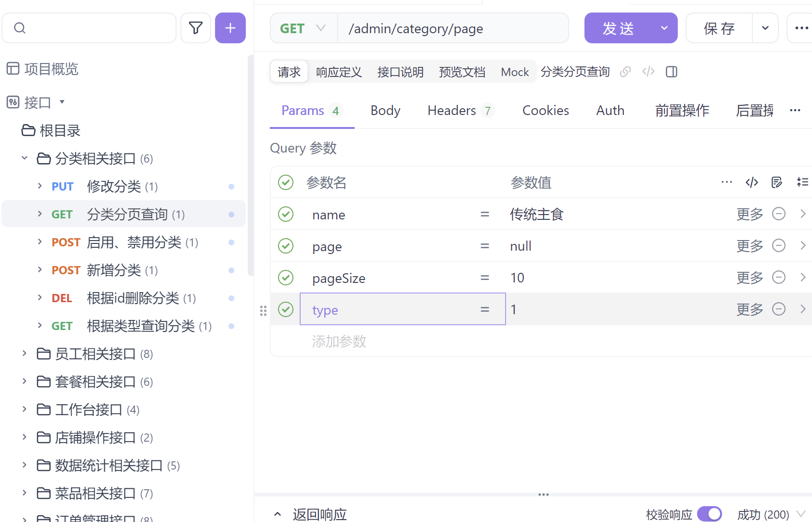Uncheck the pageSize parameter checkbox
Screen dimensions: 812x522
286,278
